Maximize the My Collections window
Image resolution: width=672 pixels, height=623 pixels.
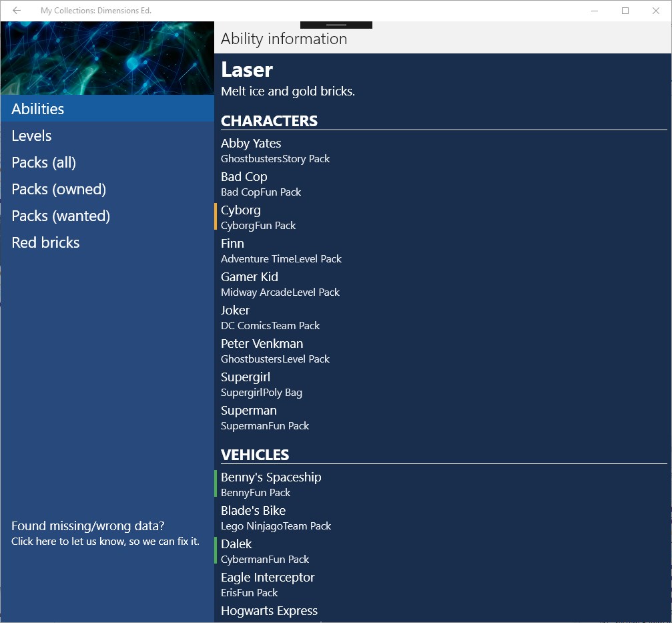625,10
